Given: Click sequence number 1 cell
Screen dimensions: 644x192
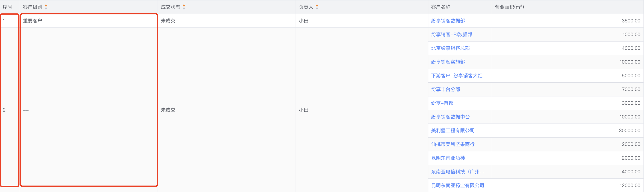Looking at the screenshot, I should click(x=10, y=21).
